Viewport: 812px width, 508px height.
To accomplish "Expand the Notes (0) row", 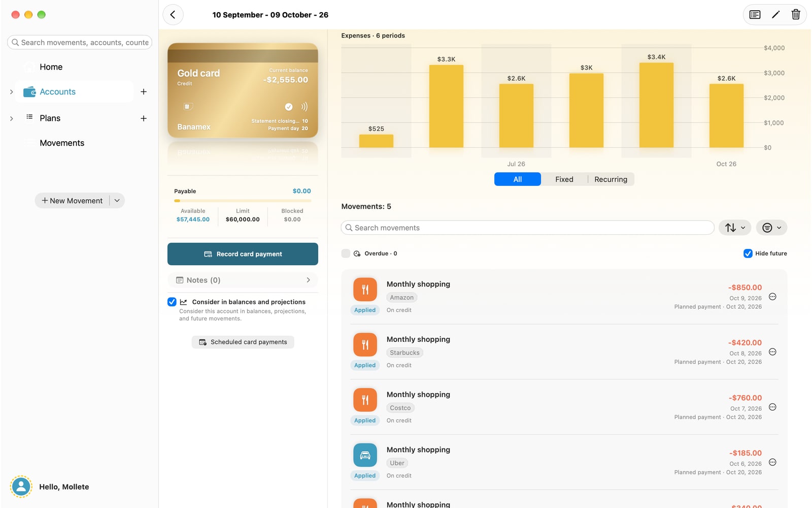I will (x=243, y=280).
